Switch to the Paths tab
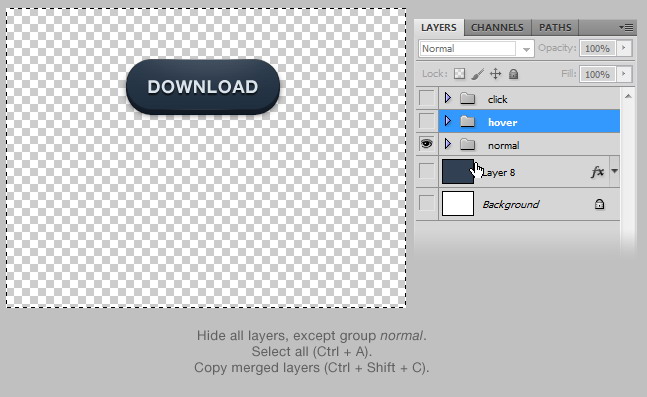 coord(555,28)
